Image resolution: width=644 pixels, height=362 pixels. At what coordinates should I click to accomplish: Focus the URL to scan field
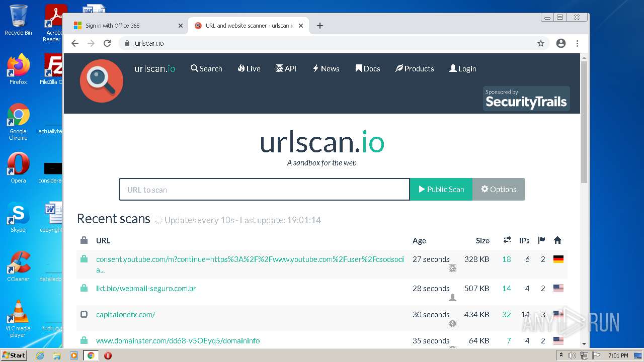coord(264,190)
